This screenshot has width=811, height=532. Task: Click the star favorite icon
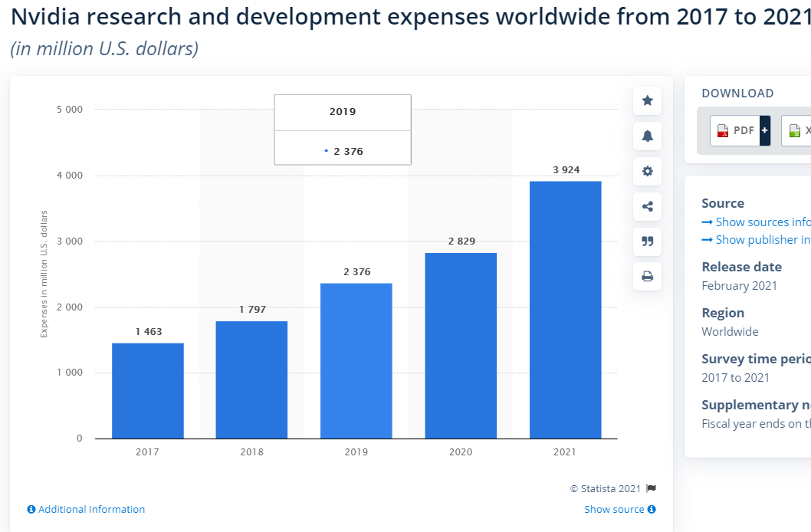pos(647,100)
